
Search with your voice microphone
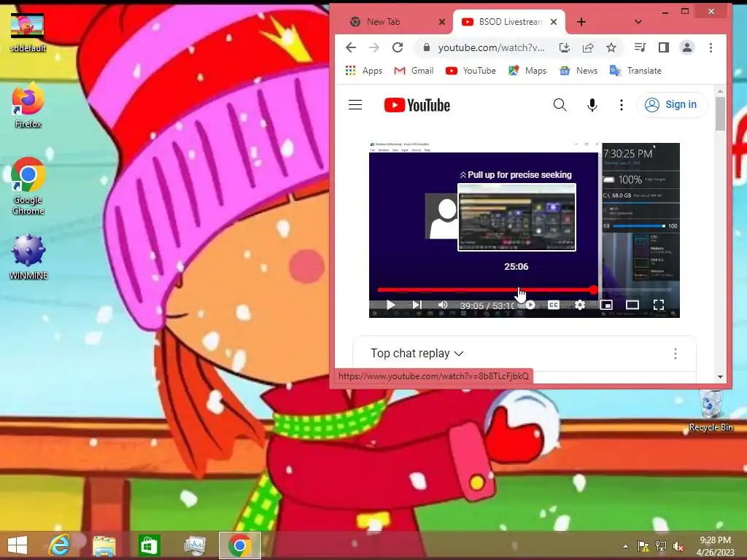click(592, 105)
